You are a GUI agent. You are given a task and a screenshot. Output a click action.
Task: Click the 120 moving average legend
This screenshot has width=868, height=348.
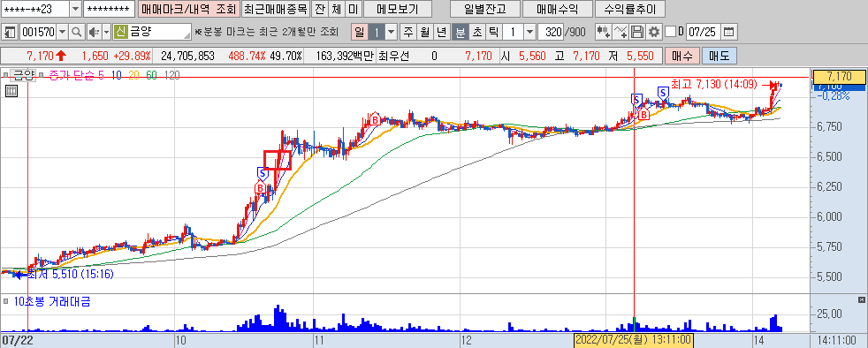click(x=172, y=75)
